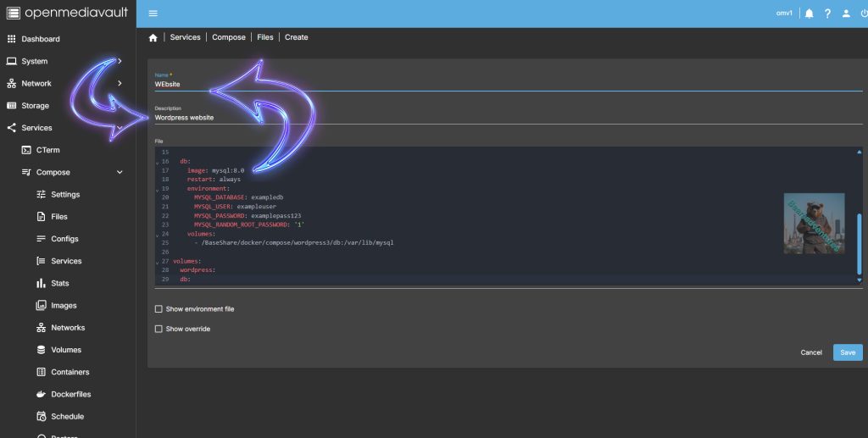
Task: Open Storage in the sidebar
Action: pyautogui.click(x=35, y=106)
